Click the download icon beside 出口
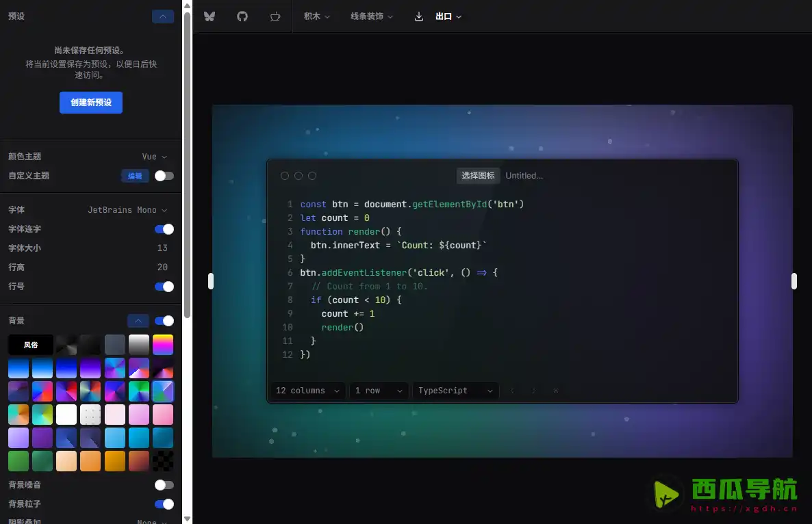Viewport: 812px width, 524px height. click(x=419, y=16)
